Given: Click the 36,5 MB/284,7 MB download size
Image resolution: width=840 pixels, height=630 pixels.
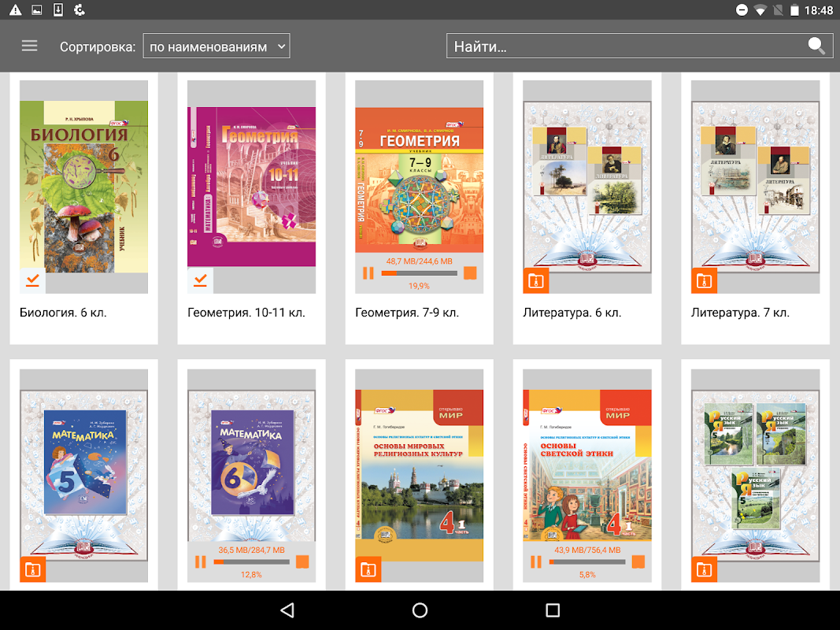Looking at the screenshot, I should (251, 550).
